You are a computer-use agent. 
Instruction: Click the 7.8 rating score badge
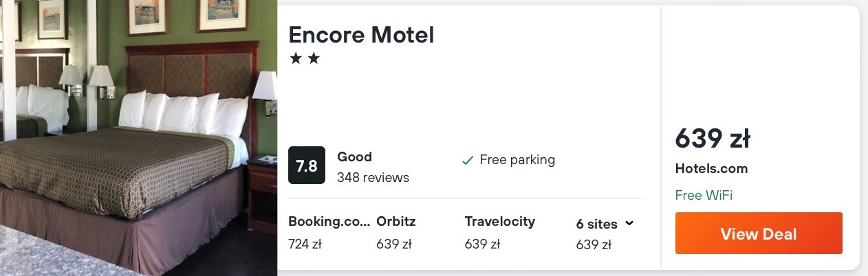[306, 165]
